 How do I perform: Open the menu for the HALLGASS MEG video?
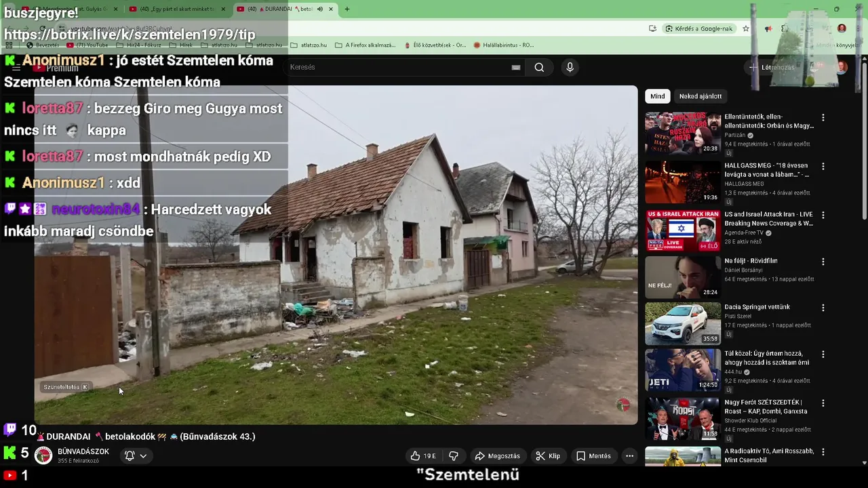[823, 167]
